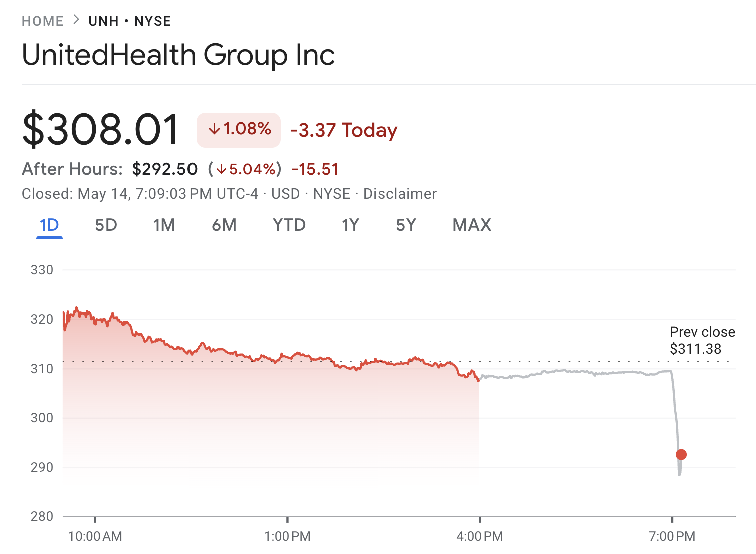
Task: Click the UnitedHealth Group Inc title
Action: [x=178, y=54]
